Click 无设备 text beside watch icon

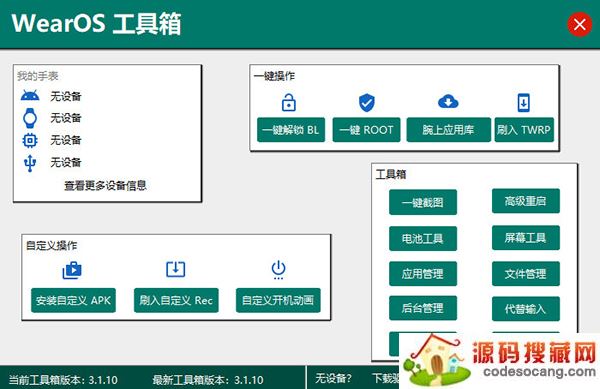tap(66, 118)
